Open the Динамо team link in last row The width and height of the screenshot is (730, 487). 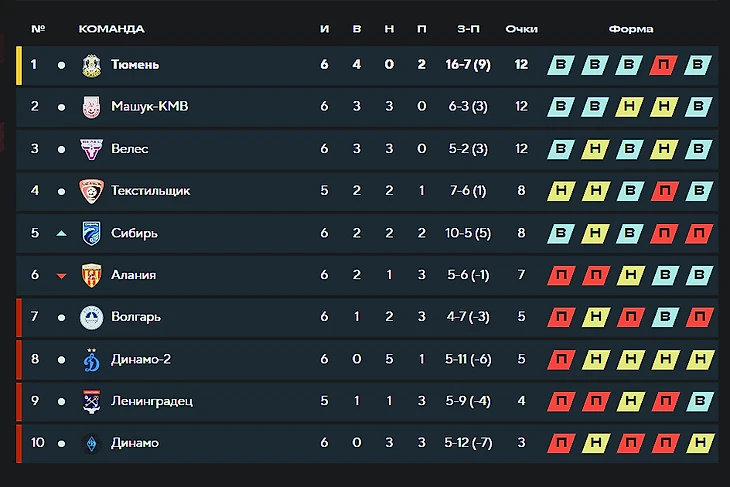click(x=135, y=443)
